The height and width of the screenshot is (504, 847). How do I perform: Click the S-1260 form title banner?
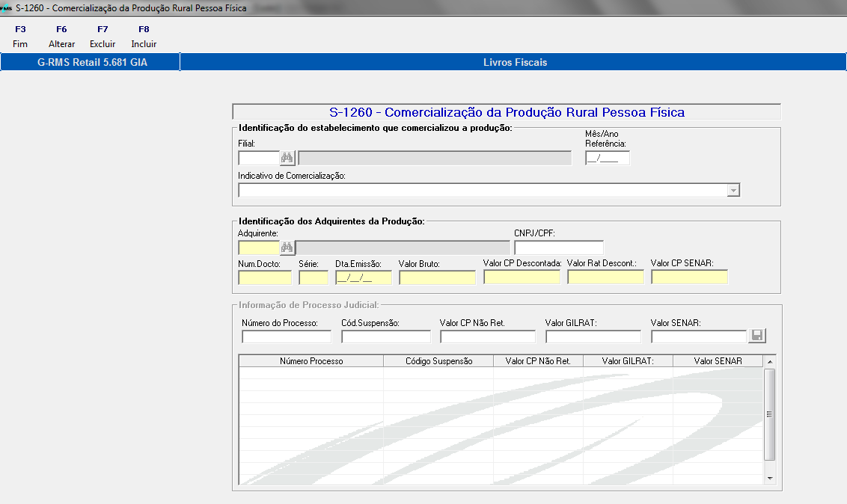click(507, 111)
